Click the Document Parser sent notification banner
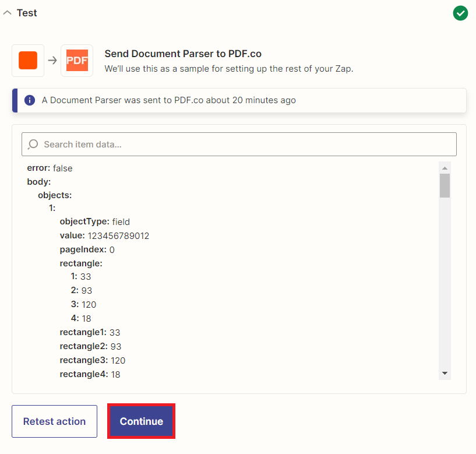This screenshot has height=454, width=476. point(239,100)
